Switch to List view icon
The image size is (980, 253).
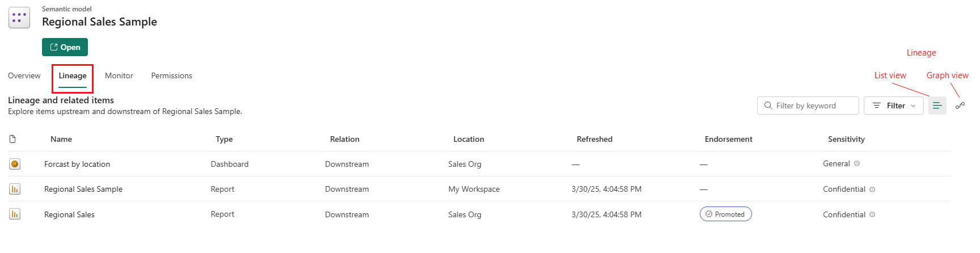click(937, 106)
